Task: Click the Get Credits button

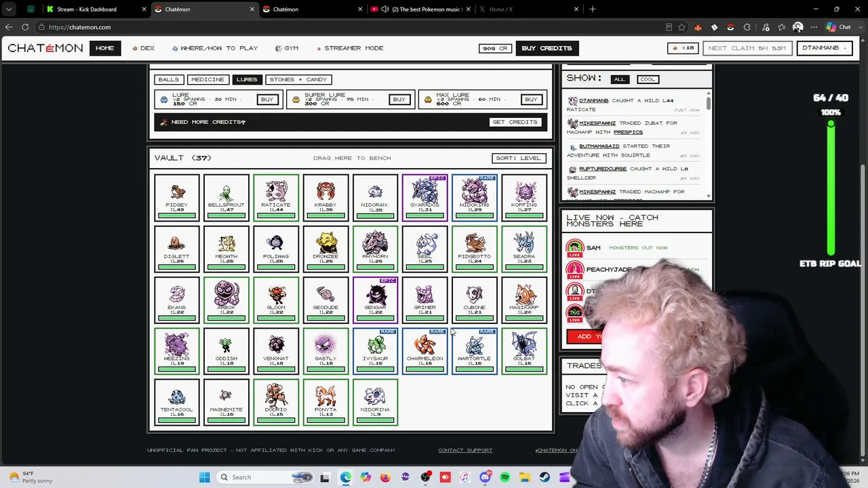Action: [x=515, y=122]
